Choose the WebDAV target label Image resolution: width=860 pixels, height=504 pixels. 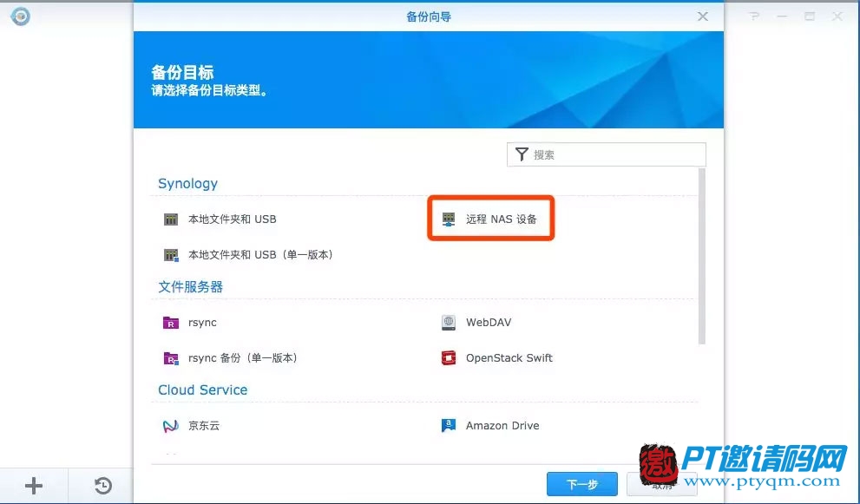click(489, 323)
